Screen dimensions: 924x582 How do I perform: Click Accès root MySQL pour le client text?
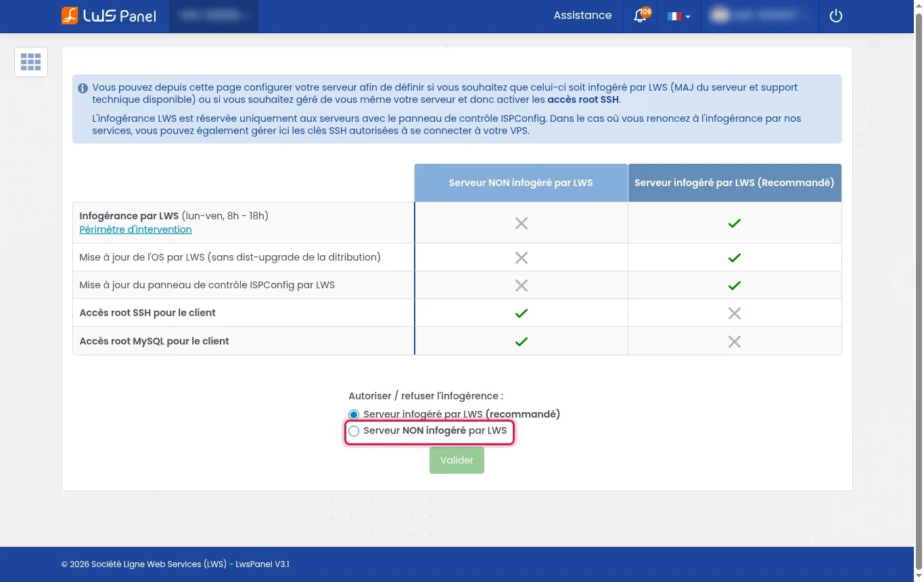click(x=154, y=341)
